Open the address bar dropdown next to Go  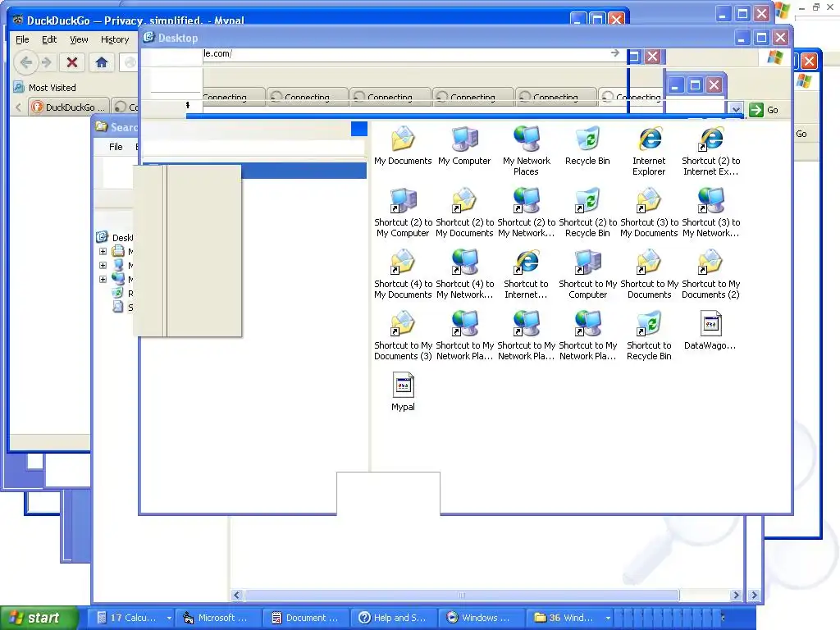[x=736, y=109]
